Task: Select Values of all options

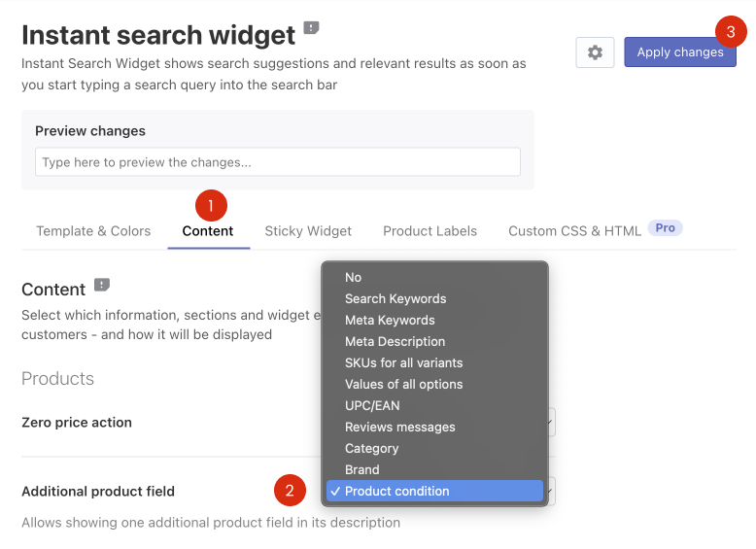Action: point(435,384)
